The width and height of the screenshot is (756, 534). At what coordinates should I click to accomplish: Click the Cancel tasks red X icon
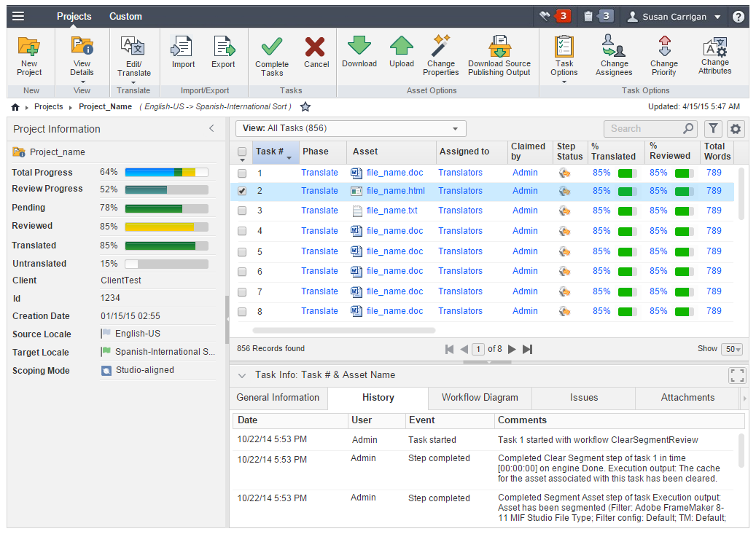[x=316, y=47]
